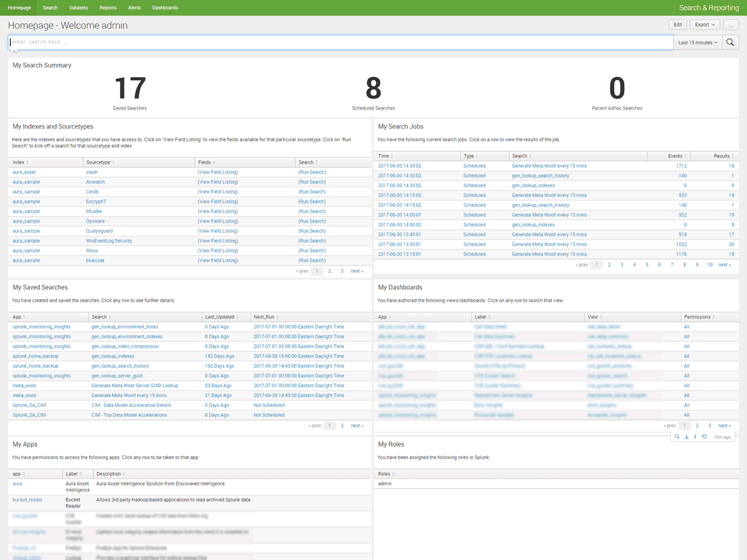Sort Last_Updated column in My Saved Searches
This screenshot has width=747, height=560.
point(222,317)
